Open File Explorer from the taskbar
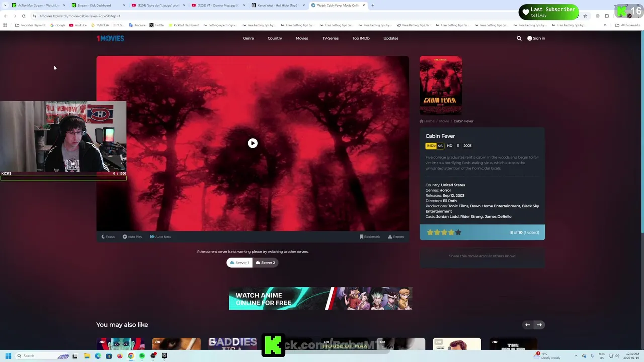644x362 pixels. [x=87, y=356]
